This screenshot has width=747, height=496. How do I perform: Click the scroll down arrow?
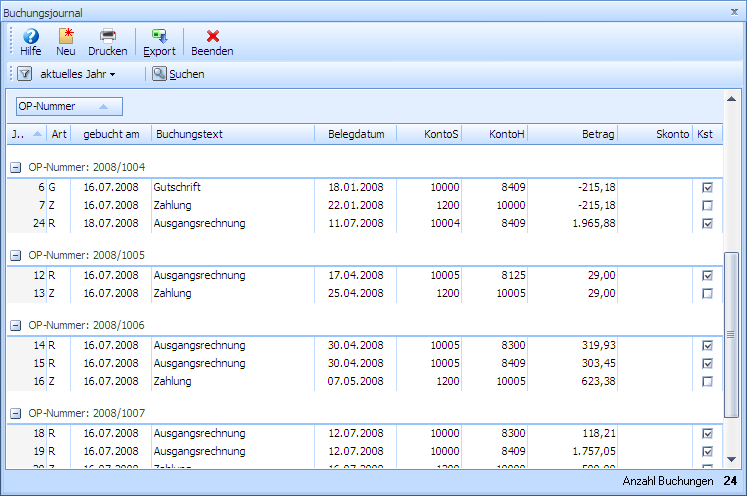(731, 459)
